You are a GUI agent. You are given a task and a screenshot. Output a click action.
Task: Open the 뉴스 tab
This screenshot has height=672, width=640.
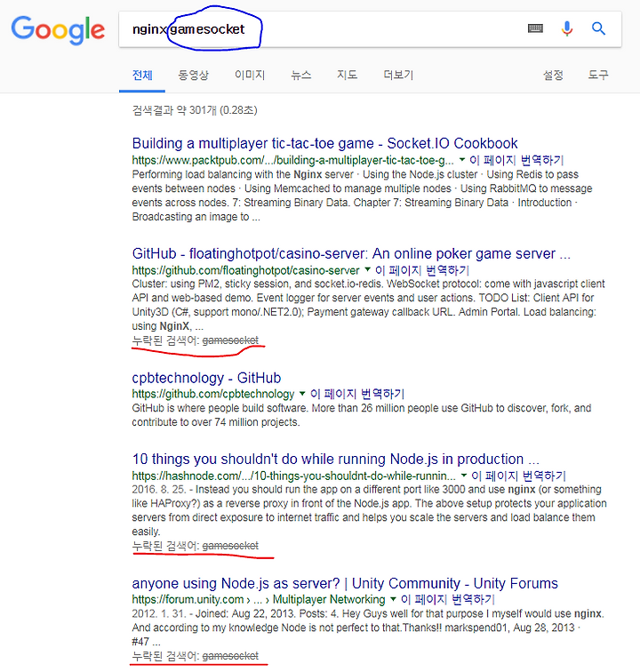[x=301, y=75]
